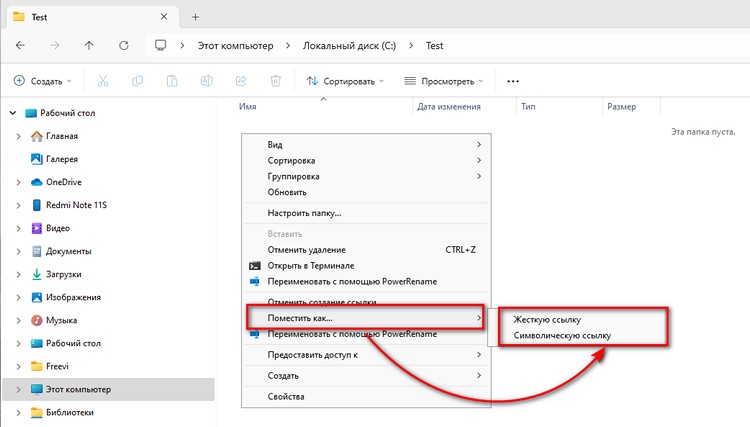The height and width of the screenshot is (427, 750).
Task: Sort by the Размер column header
Action: [621, 107]
